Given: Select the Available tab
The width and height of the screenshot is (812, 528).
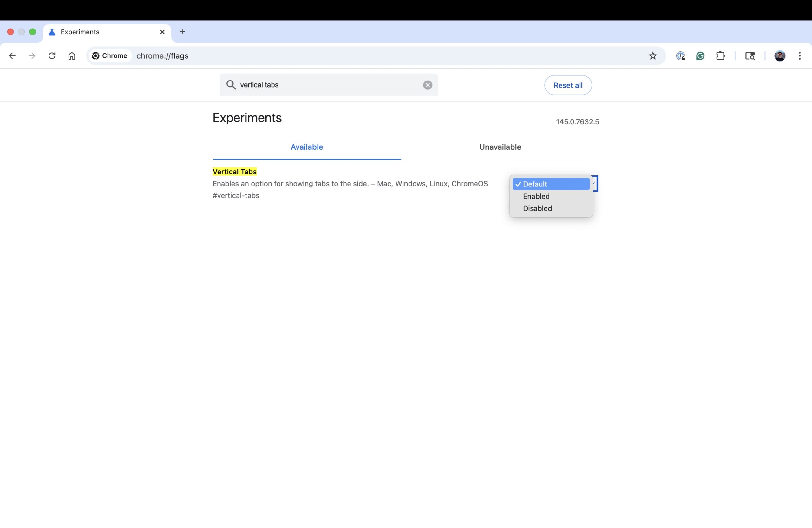Looking at the screenshot, I should 306,147.
